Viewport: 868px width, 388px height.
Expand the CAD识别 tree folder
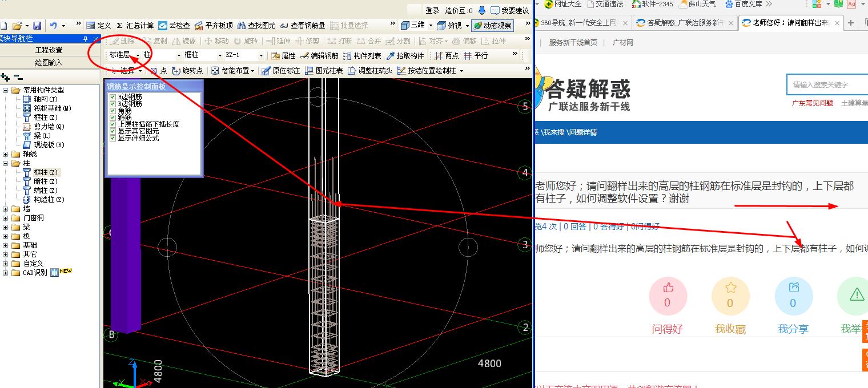click(x=6, y=273)
